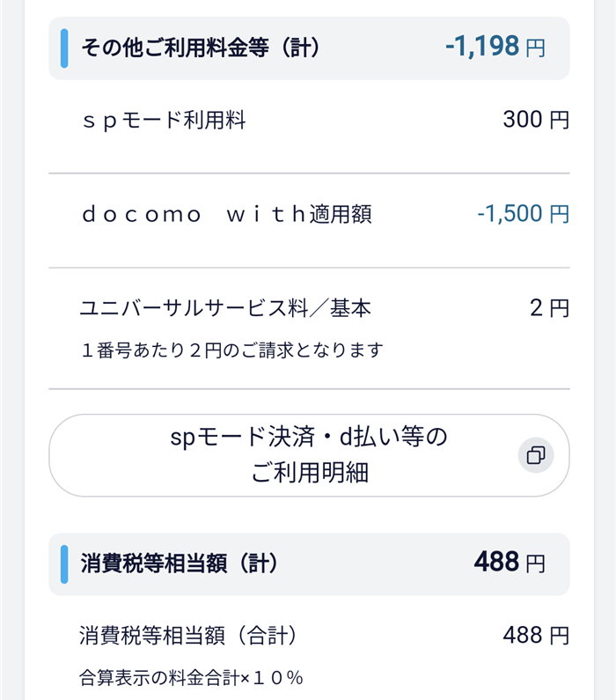Click the 2 円 universal service amount
This screenshot has height=700, width=616.
coord(549,308)
